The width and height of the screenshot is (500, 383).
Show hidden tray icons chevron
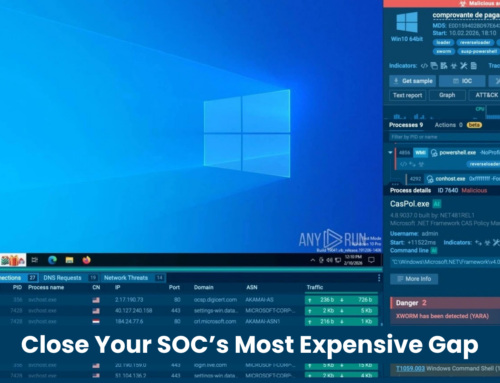pos(313,260)
